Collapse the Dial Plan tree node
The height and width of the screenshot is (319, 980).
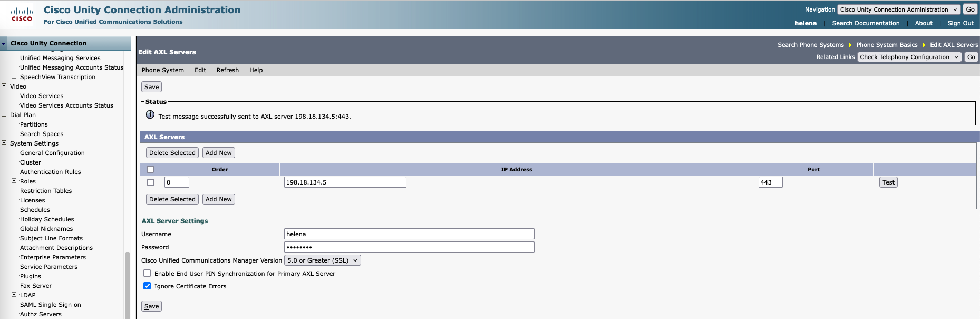click(x=4, y=114)
